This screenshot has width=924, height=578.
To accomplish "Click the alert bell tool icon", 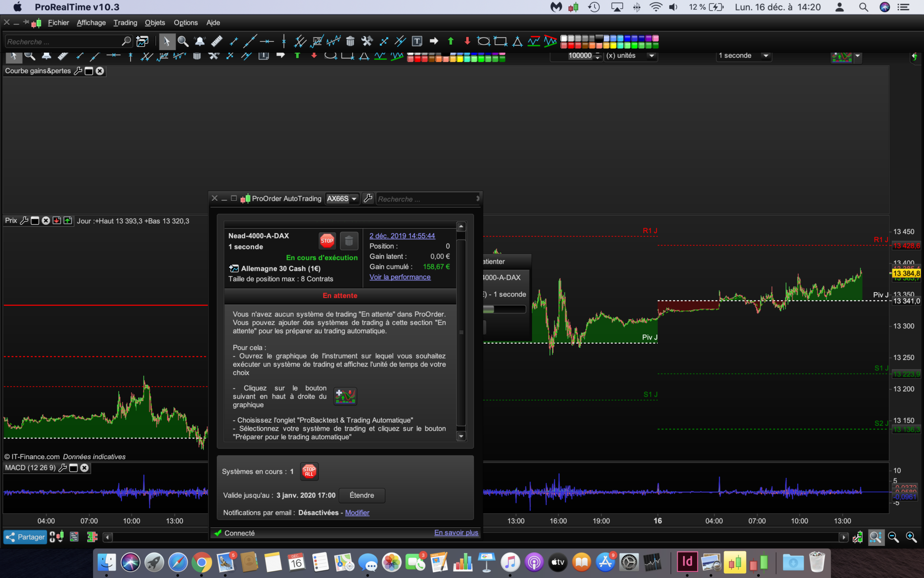I will (x=200, y=42).
